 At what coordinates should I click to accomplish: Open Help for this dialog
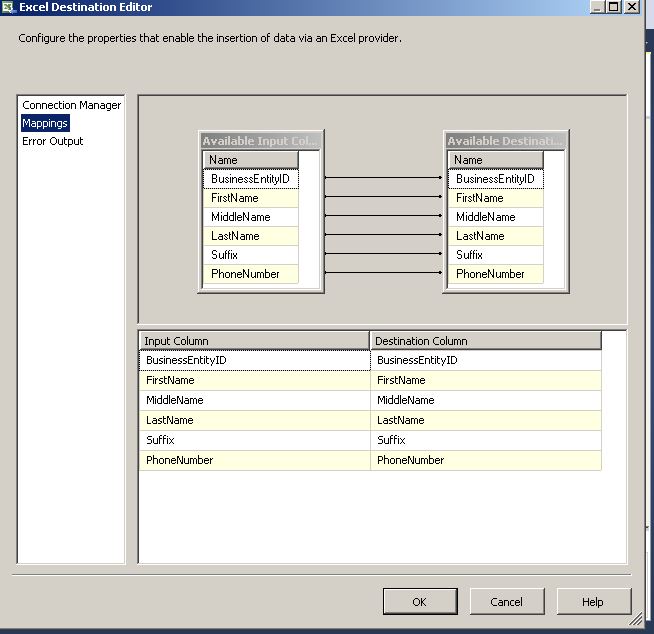594,601
